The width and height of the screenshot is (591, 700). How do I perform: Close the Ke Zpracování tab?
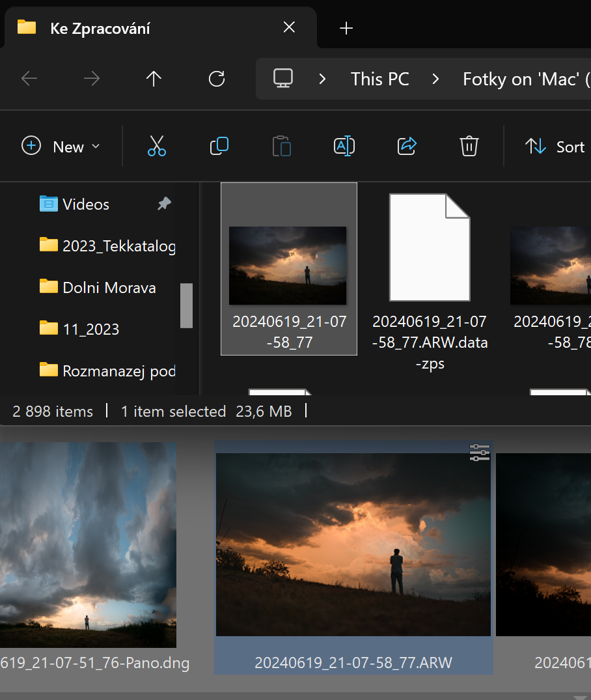pos(289,27)
